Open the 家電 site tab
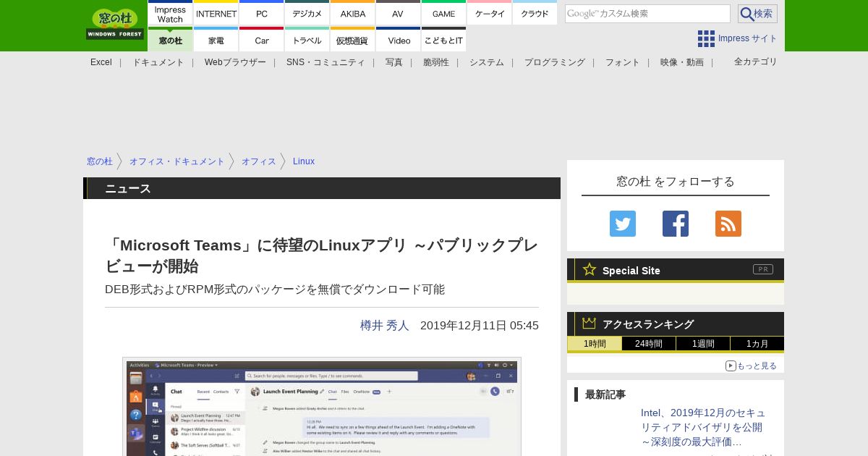Viewport: 868px width, 456px height. click(216, 39)
